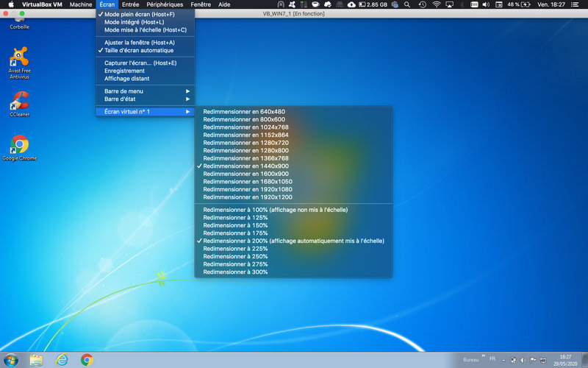Choose Redimmensionner en 1366x768
The height and width of the screenshot is (368, 588).
tap(293, 158)
